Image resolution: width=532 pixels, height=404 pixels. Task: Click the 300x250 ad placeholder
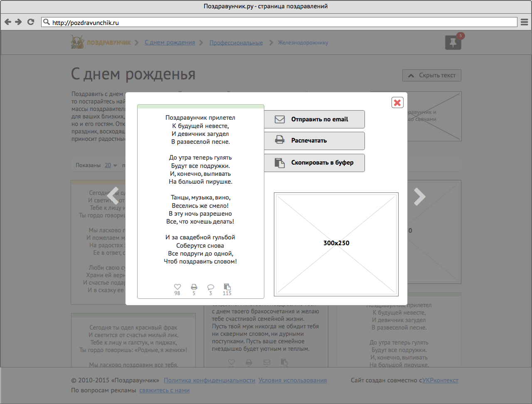[336, 244]
